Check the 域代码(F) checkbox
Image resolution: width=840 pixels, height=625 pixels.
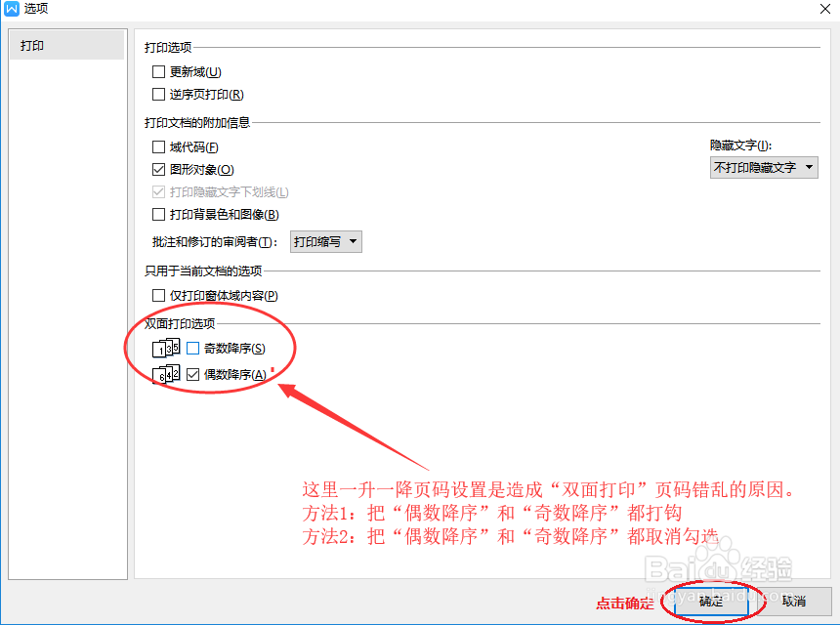coord(158,146)
